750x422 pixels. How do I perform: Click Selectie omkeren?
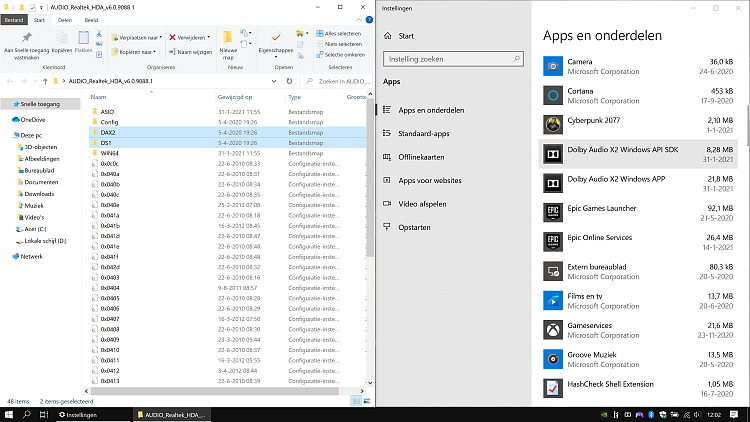point(341,55)
